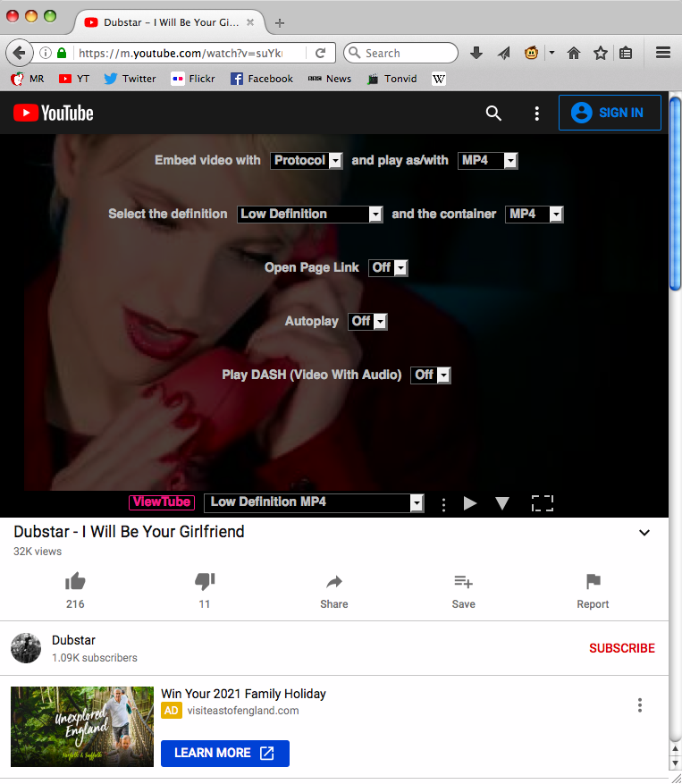The height and width of the screenshot is (784, 682).
Task: Click the green padlock security icon
Action: coord(62,53)
